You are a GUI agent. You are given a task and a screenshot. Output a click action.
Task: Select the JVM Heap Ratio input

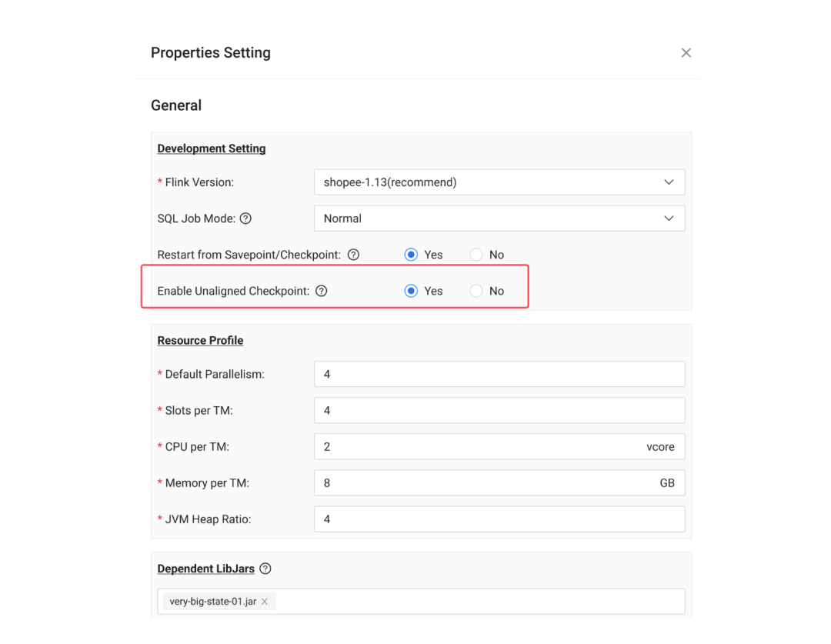coord(499,519)
